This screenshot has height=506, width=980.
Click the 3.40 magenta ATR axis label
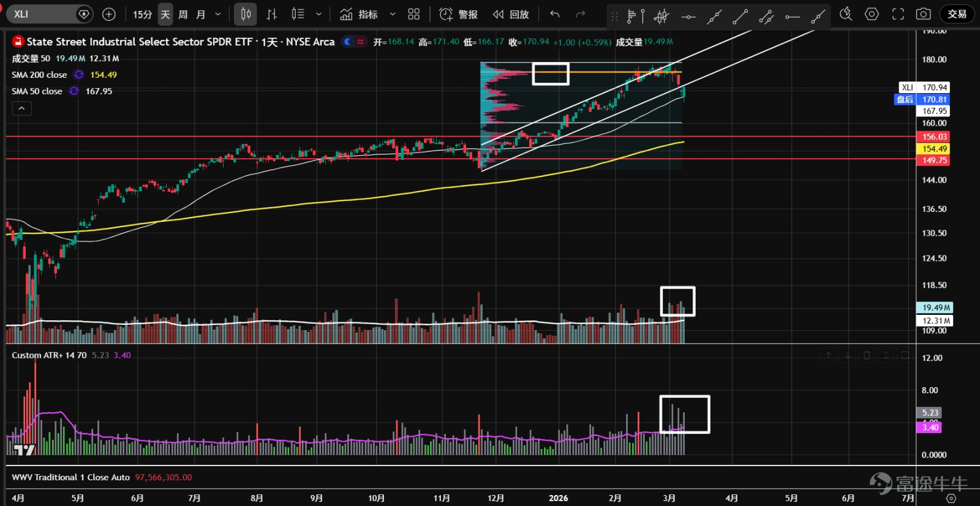coord(929,428)
